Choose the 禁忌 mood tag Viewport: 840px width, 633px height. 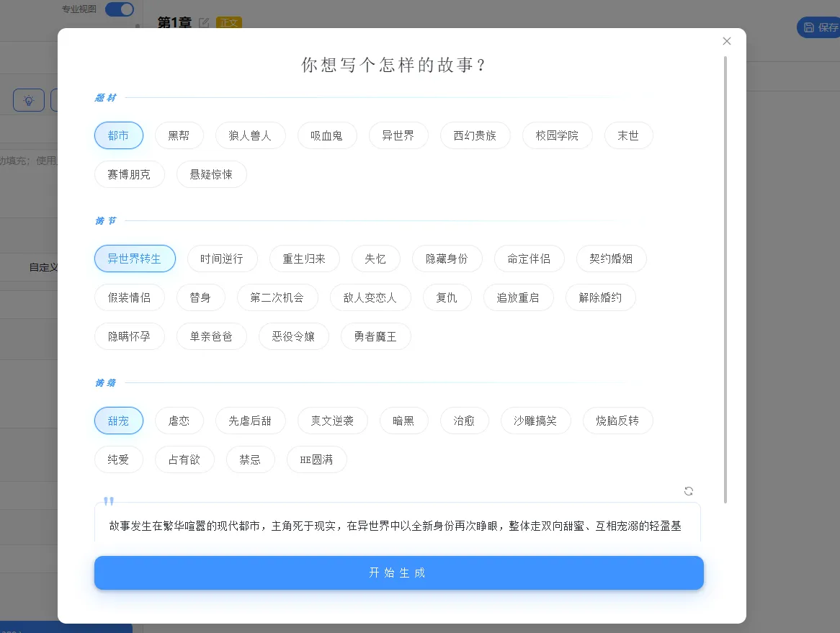(x=250, y=459)
